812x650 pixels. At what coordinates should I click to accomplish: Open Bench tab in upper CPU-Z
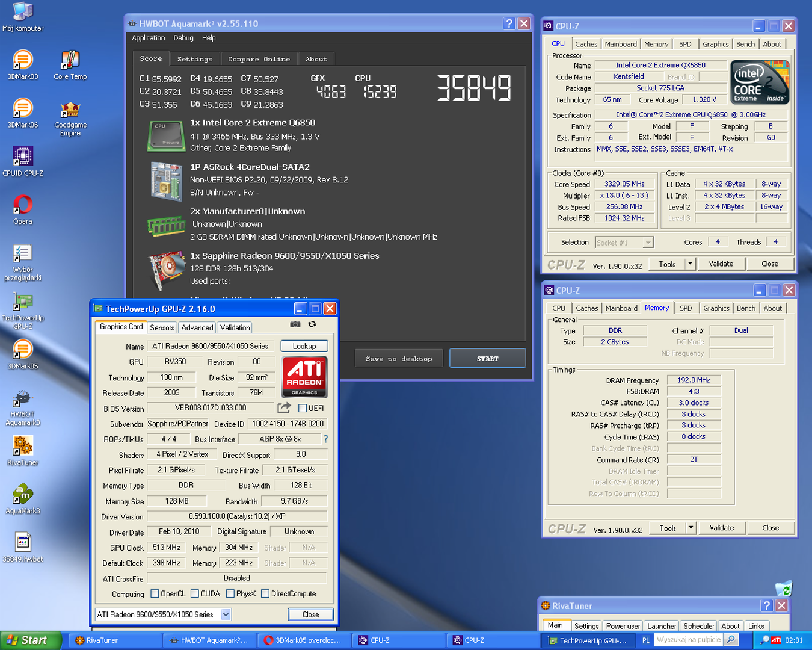tap(745, 44)
